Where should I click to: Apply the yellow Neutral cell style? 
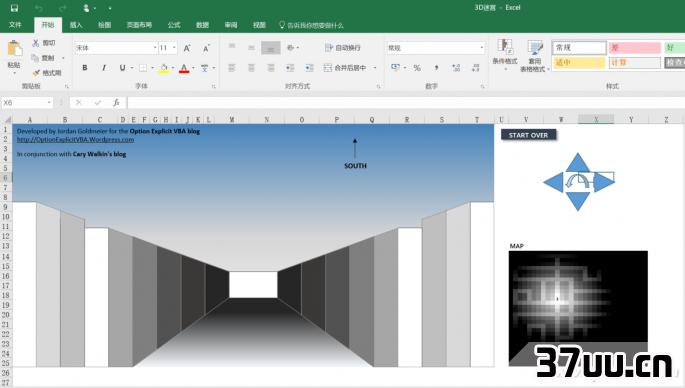(x=579, y=63)
